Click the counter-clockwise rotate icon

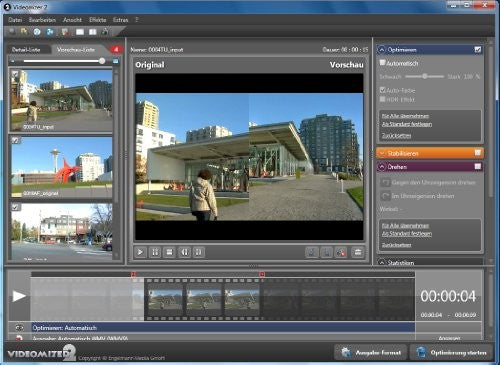click(x=386, y=182)
